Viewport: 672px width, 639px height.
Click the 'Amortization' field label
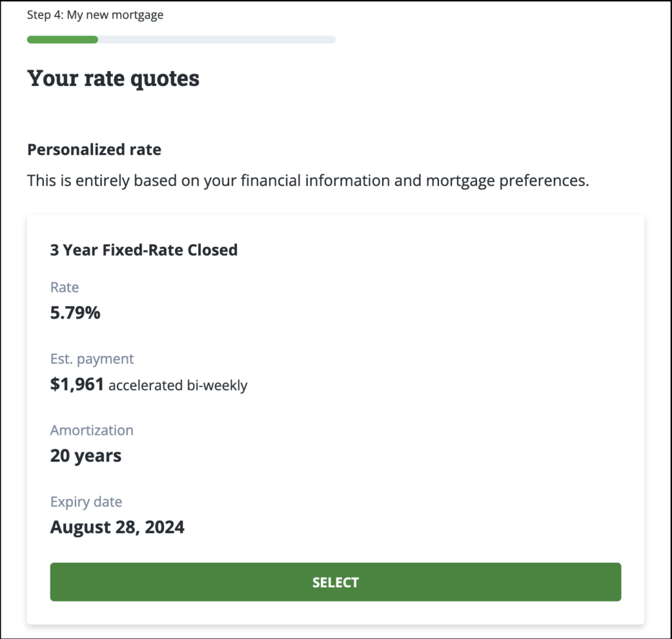pos(91,430)
